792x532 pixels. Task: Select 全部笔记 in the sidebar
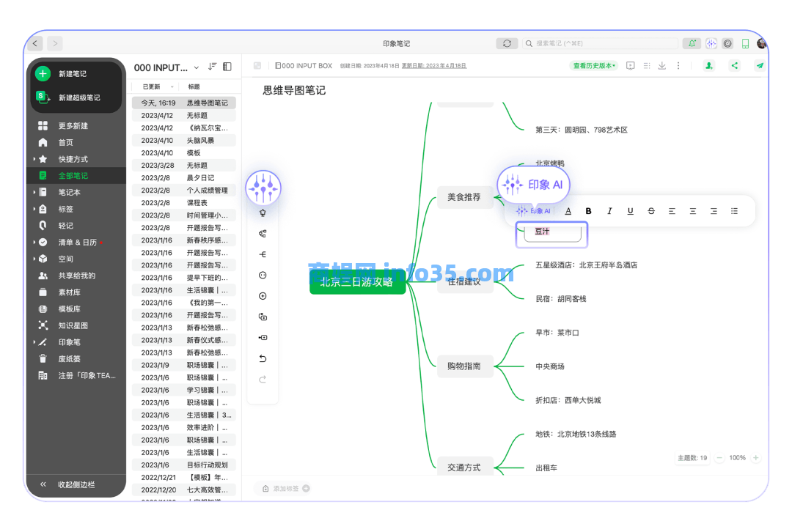tap(73, 175)
